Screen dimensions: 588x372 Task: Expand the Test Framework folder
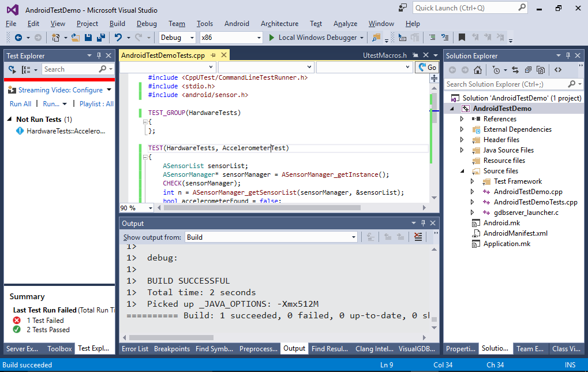472,181
